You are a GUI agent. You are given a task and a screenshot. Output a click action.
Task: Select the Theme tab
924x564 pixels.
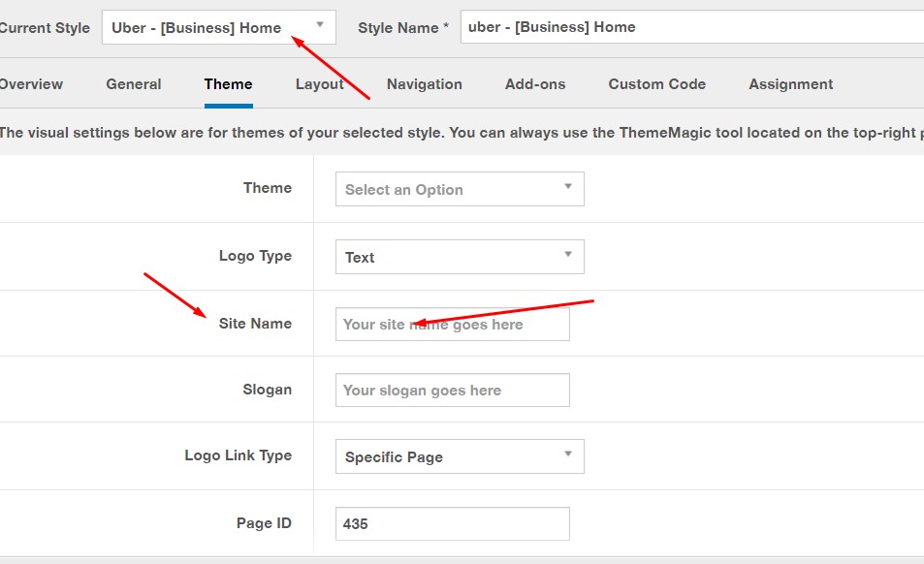pos(229,84)
